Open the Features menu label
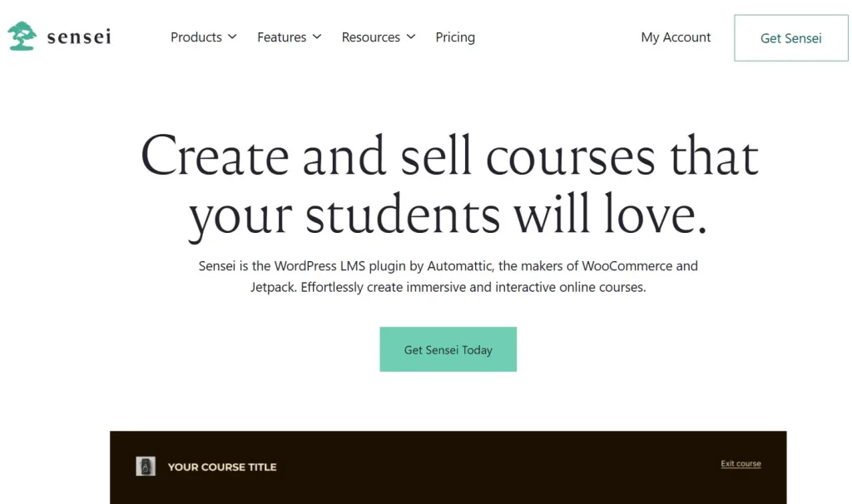The width and height of the screenshot is (852, 504). coord(281,37)
